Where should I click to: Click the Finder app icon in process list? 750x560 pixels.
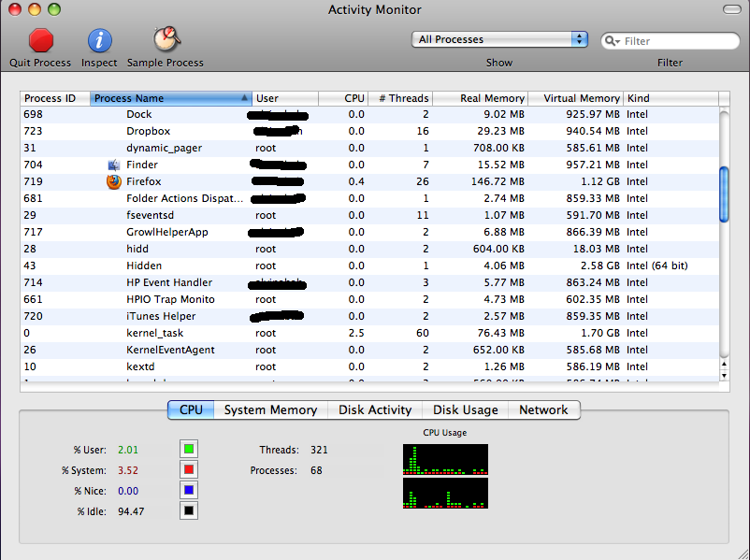[114, 165]
